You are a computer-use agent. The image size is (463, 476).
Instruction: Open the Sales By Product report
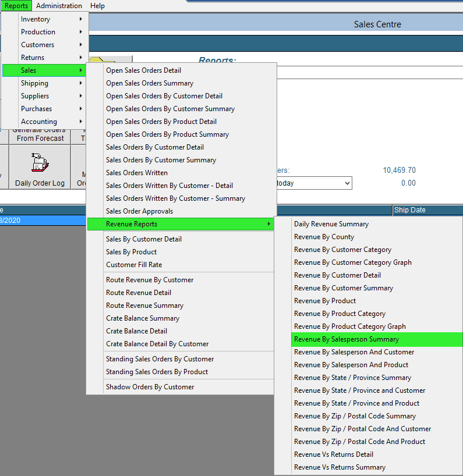click(x=181, y=251)
